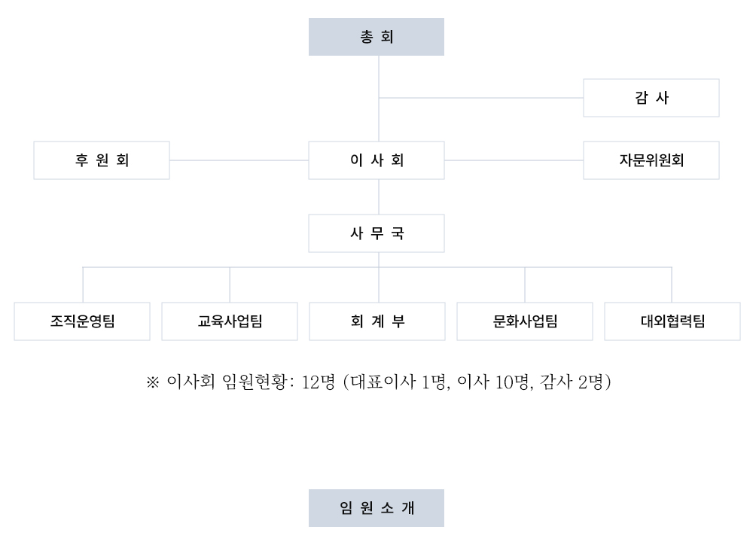Click the vertical line between 이사회 and 사무국

pyautogui.click(x=379, y=196)
